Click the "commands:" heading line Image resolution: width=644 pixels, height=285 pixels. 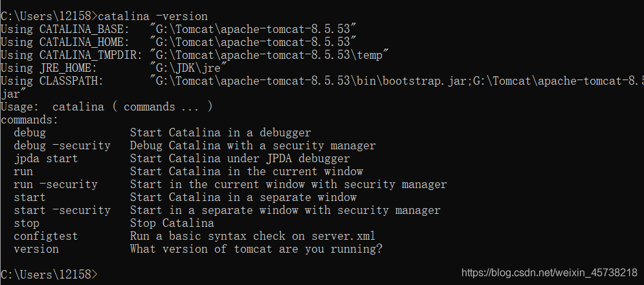[29, 120]
